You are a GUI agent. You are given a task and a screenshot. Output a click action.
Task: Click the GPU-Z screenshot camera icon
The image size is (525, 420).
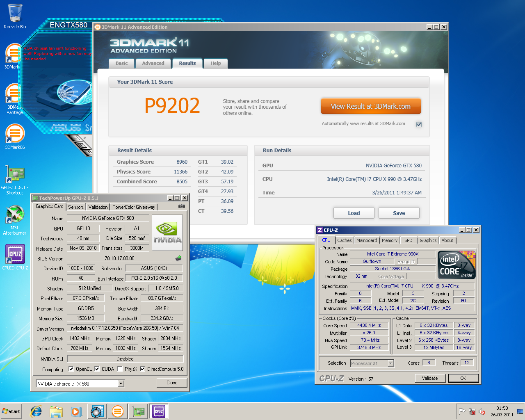coord(182,206)
